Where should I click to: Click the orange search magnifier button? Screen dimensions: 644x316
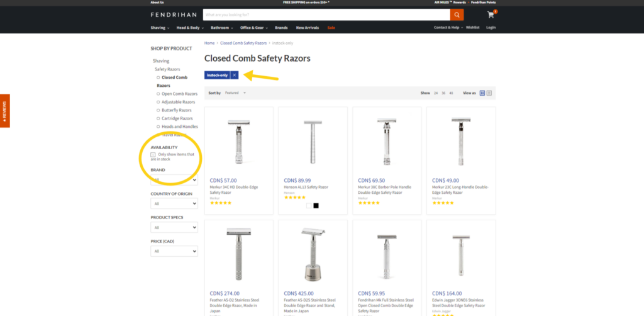457,15
